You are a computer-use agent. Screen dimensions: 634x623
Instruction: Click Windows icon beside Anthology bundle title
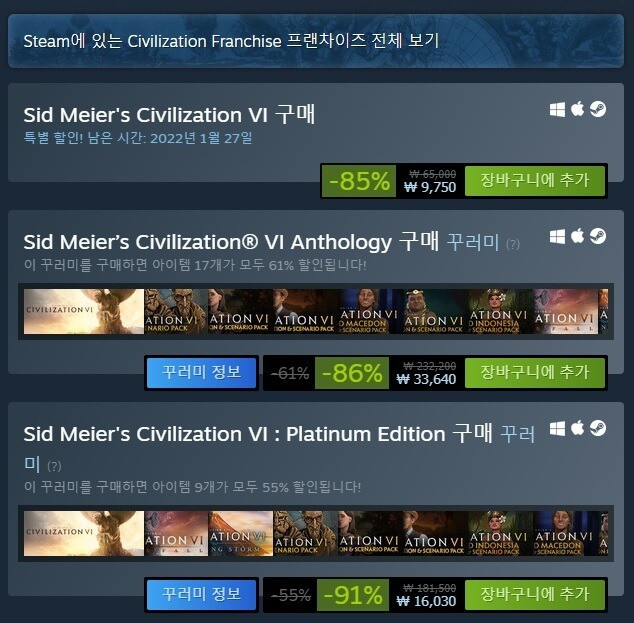(x=557, y=237)
